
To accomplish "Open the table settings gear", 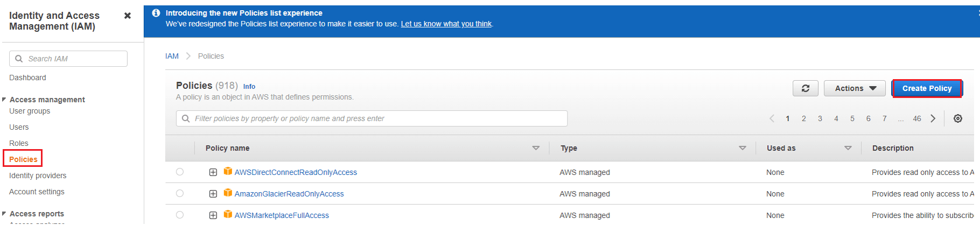I will pyautogui.click(x=958, y=118).
